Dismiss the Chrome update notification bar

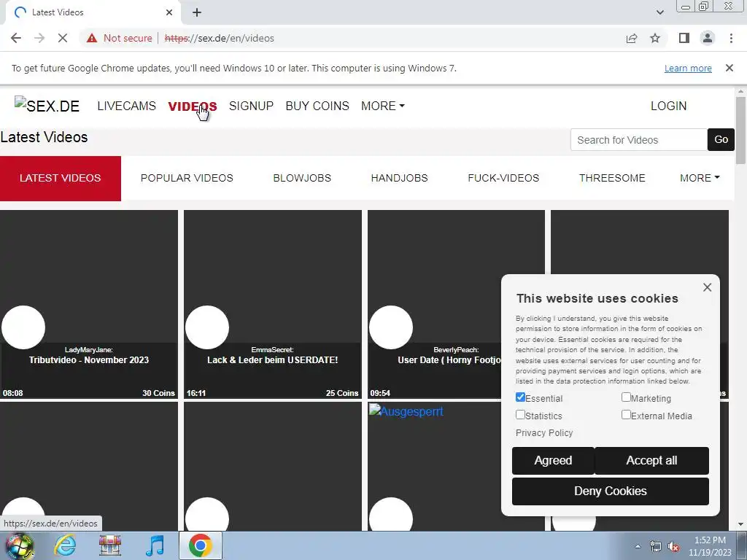pos(729,68)
